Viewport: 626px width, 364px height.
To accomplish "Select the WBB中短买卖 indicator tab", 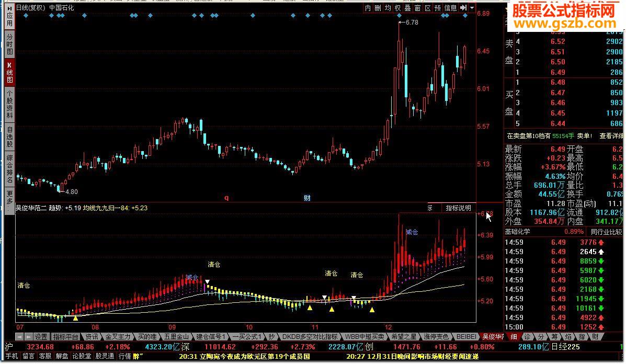I will pyautogui.click(x=364, y=337).
